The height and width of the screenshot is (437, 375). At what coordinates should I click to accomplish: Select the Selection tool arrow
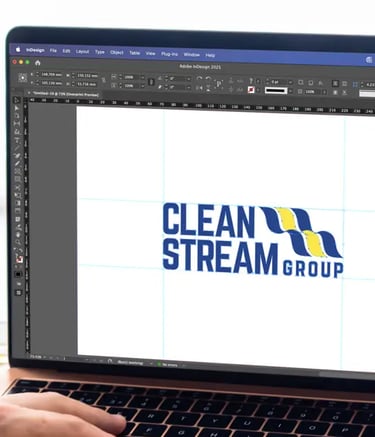click(17, 100)
